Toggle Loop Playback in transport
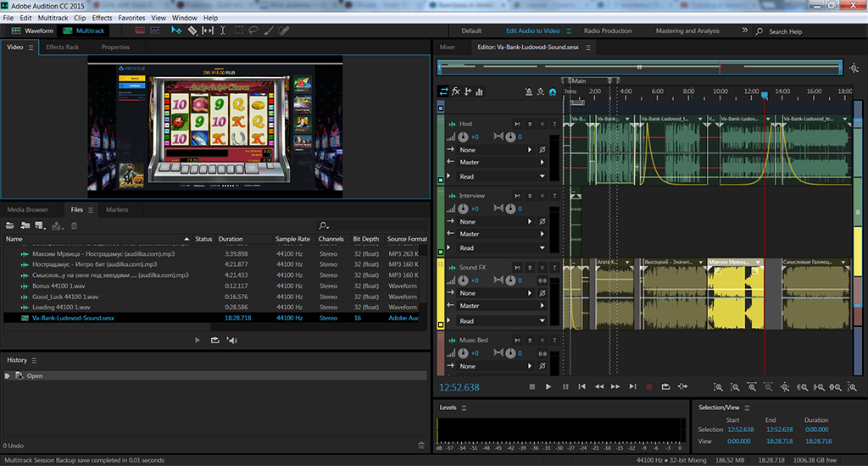This screenshot has width=868, height=466. pos(665,387)
